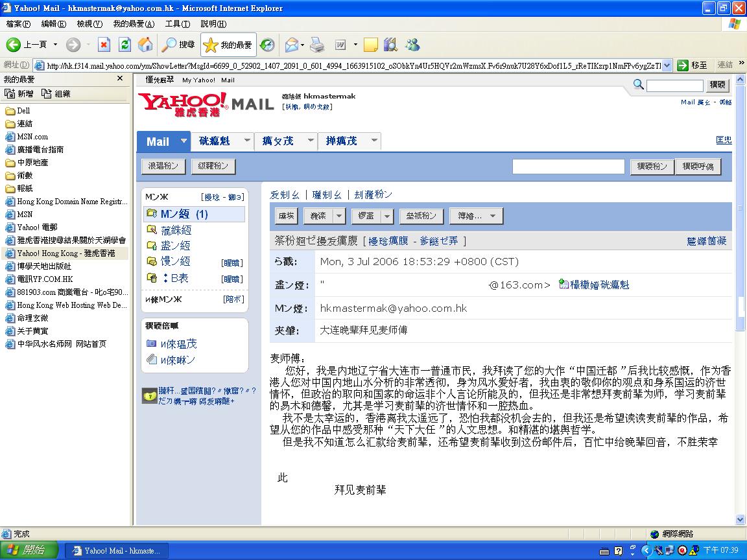The image size is (747, 560).
Task: Open the 檔案(F) menu
Action: pos(18,24)
